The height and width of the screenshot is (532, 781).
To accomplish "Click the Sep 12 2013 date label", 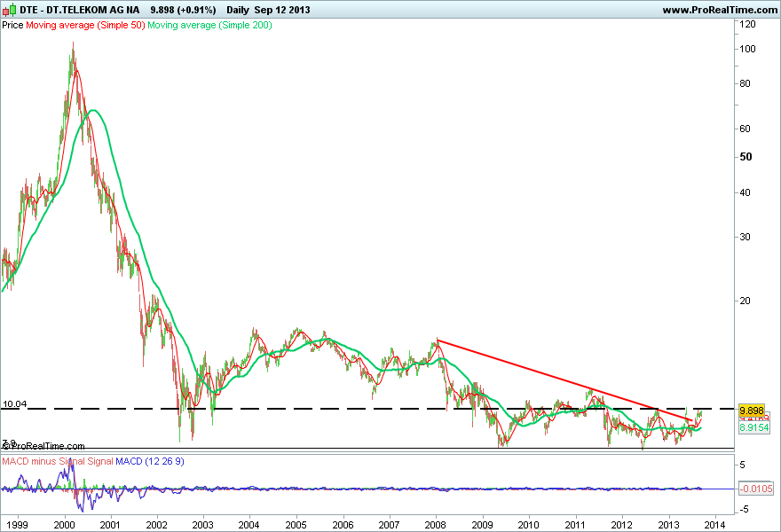I will [282, 10].
